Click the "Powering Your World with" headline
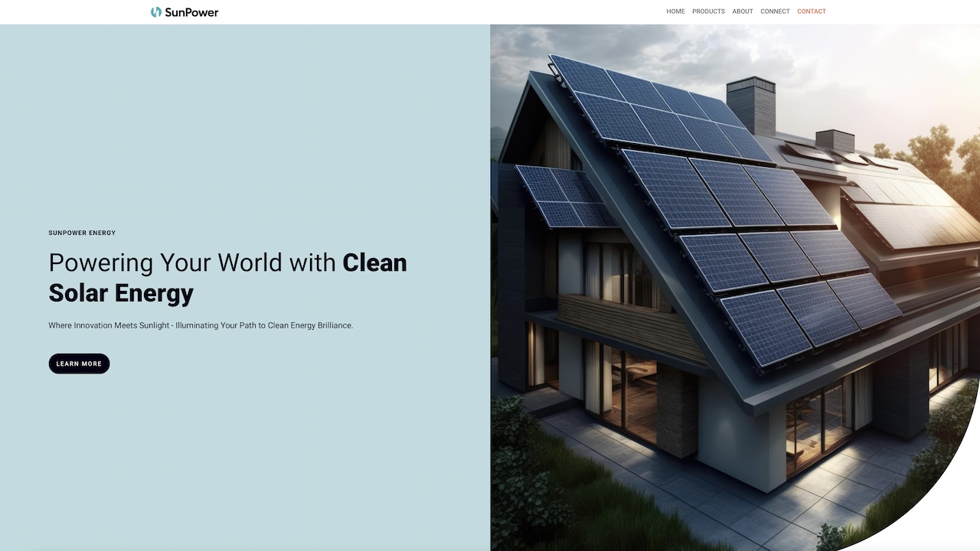 [x=192, y=262]
